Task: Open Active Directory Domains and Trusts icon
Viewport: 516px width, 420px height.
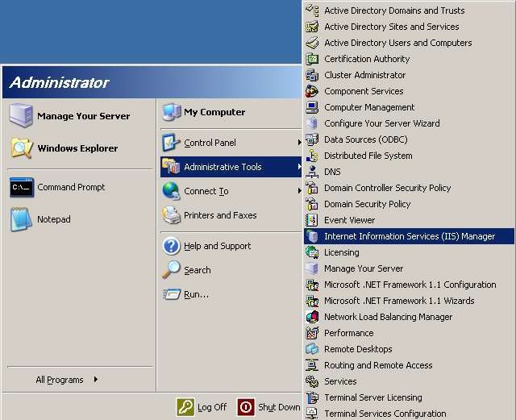Action: [x=312, y=10]
